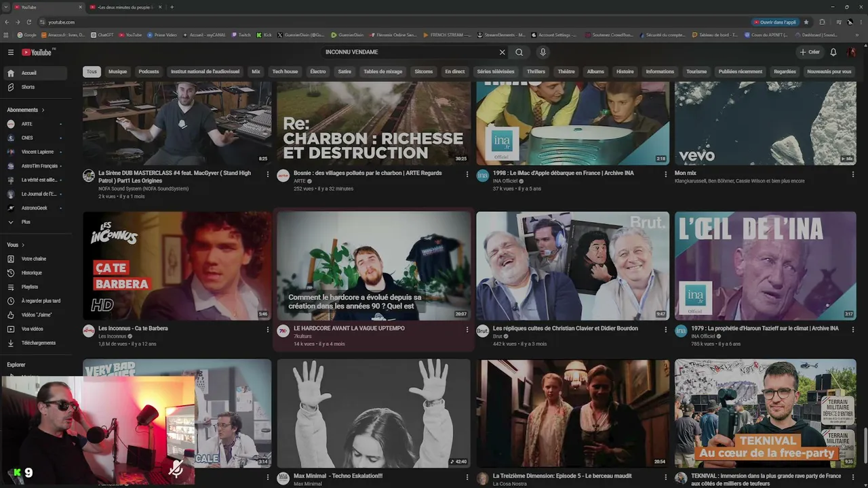Open options menu for iMac d'Apple video
This screenshot has height=488, width=868.
[665, 174]
